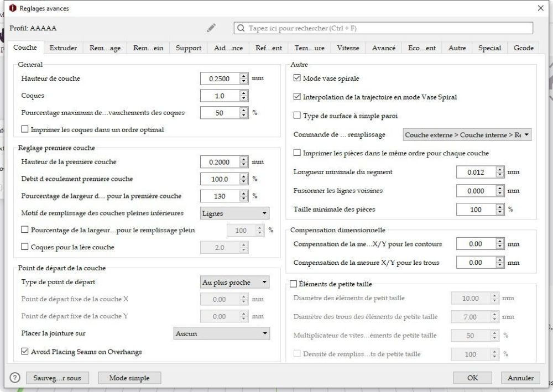
Task: Click the Tapez ici pour rechercher field
Action: pos(383,28)
